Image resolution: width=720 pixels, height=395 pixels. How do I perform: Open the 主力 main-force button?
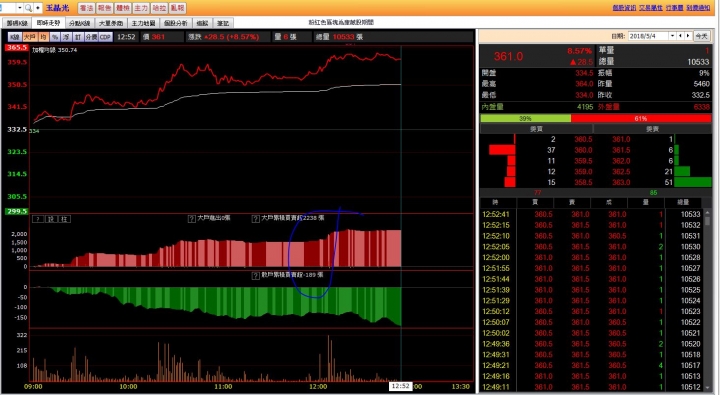141,8
